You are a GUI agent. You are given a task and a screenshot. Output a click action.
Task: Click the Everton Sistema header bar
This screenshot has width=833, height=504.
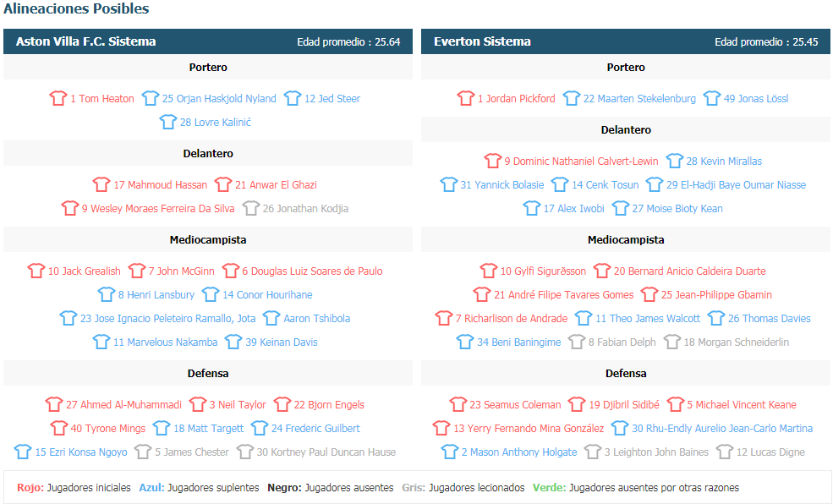click(x=626, y=41)
